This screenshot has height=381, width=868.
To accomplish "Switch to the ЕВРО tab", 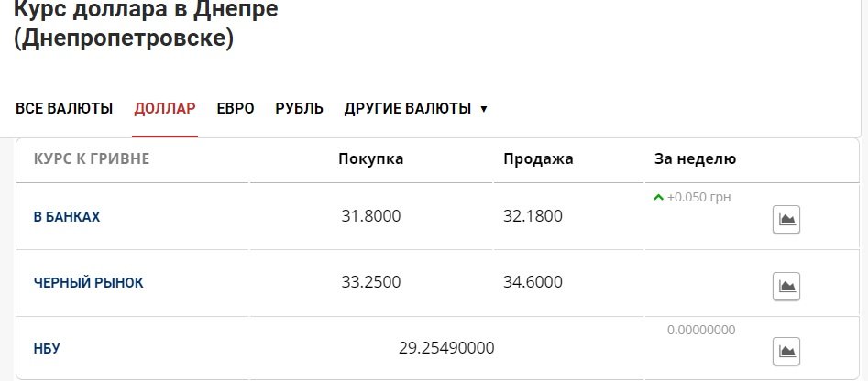I will pos(236,108).
